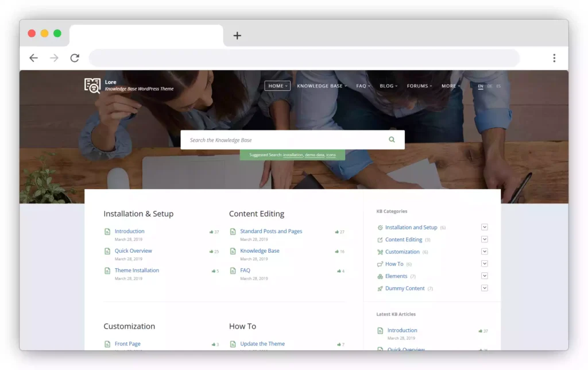Click the Search the Knowledge Base field

pyautogui.click(x=292, y=140)
